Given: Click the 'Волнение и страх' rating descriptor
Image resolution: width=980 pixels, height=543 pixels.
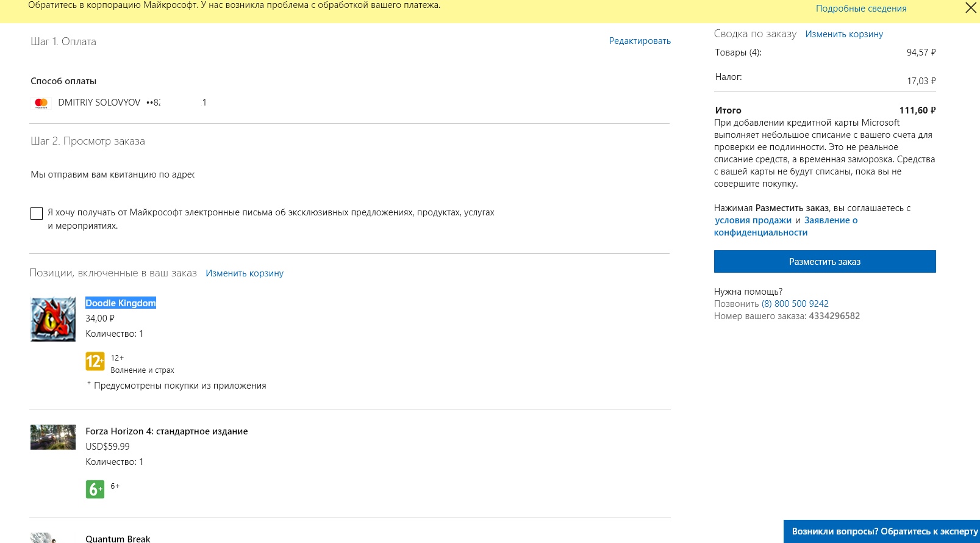Looking at the screenshot, I should coord(142,370).
